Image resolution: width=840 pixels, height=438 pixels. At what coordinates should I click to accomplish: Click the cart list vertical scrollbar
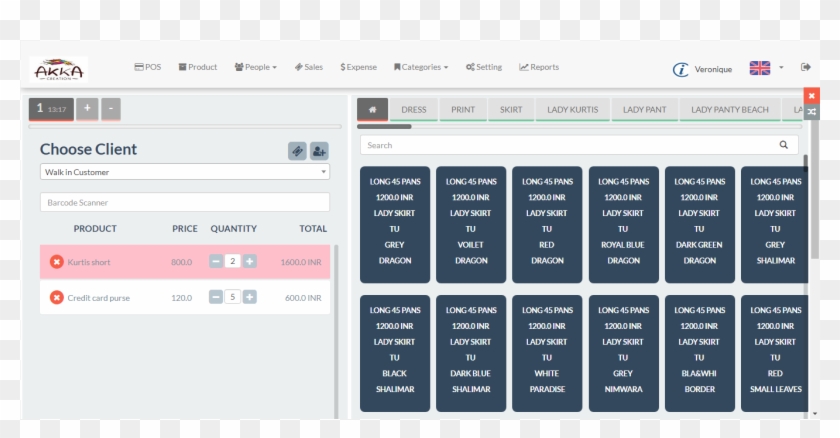(336, 332)
